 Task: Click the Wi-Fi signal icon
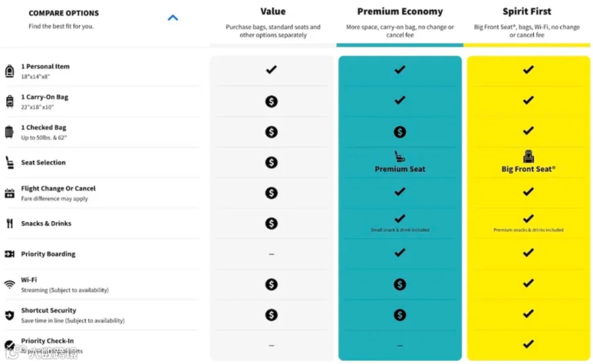[x=9, y=284]
